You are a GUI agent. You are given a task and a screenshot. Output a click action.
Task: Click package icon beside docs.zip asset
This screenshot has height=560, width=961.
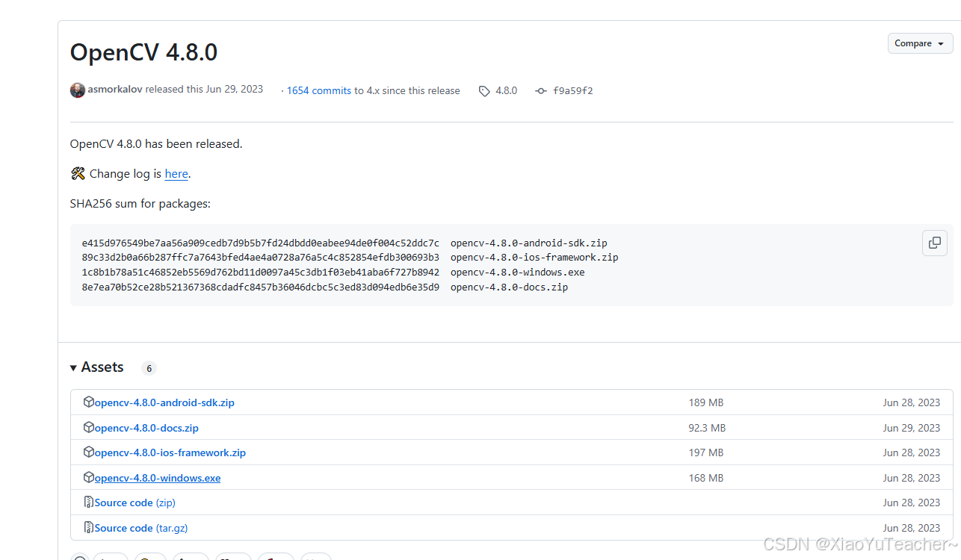pyautogui.click(x=89, y=427)
